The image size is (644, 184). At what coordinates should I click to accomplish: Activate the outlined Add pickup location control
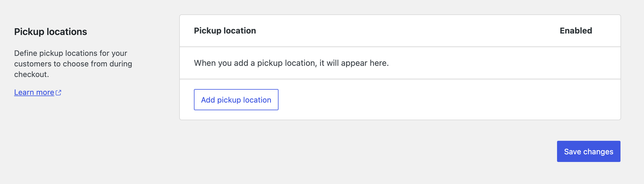click(x=236, y=100)
